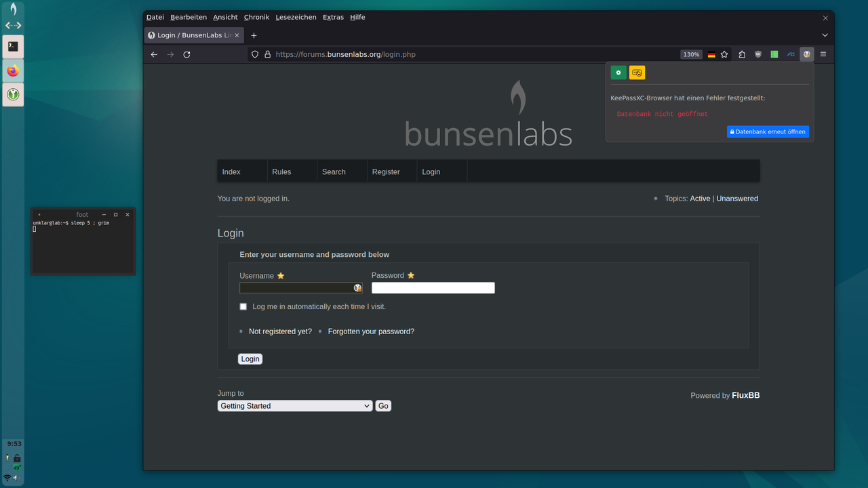Open the list all tabs chevron
Screen dimensions: 868x488
(825, 35)
